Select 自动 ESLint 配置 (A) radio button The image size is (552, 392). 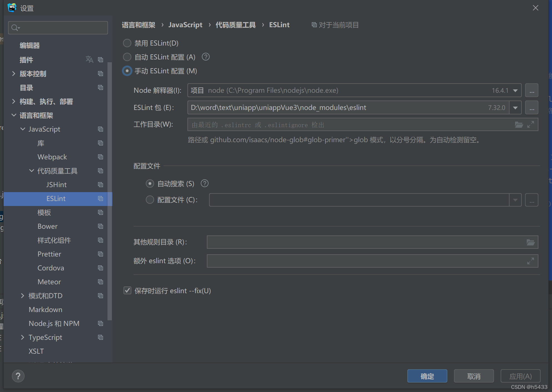[127, 57]
